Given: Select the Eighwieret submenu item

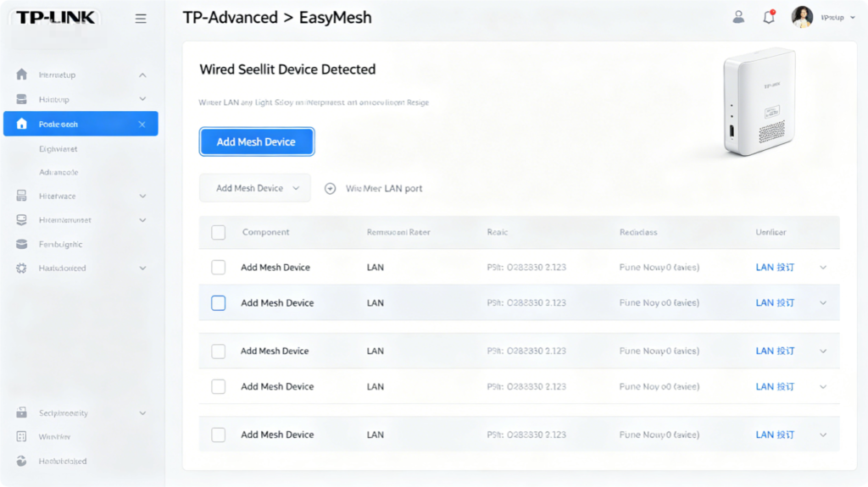Looking at the screenshot, I should tap(58, 149).
